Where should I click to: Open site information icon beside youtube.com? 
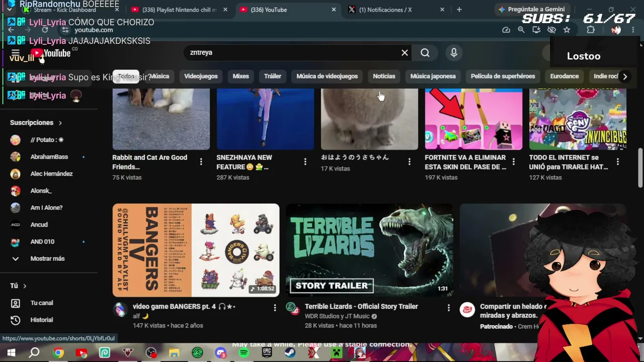click(65, 30)
